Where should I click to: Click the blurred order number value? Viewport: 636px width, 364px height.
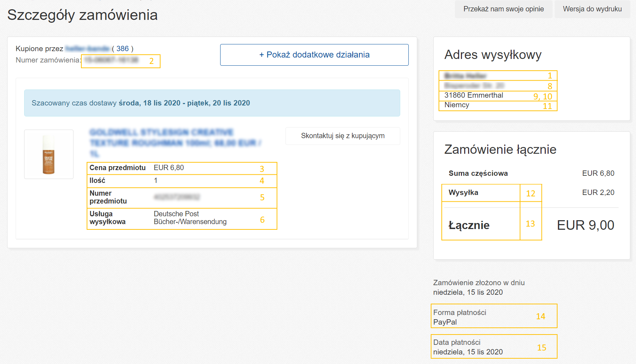[x=111, y=60]
